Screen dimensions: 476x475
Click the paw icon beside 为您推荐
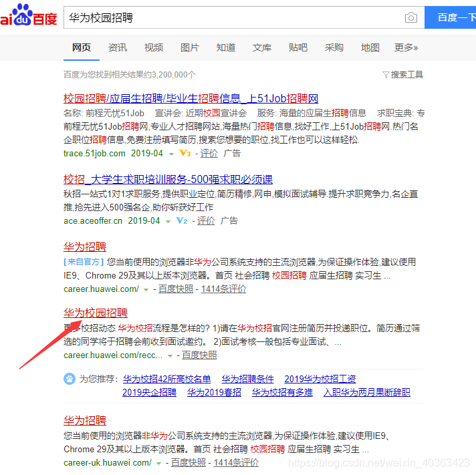tap(70, 379)
